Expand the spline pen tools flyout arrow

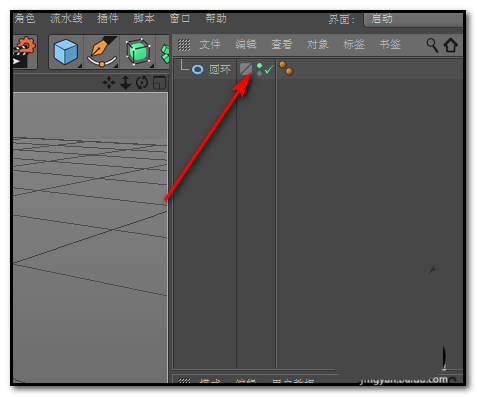pos(116,66)
